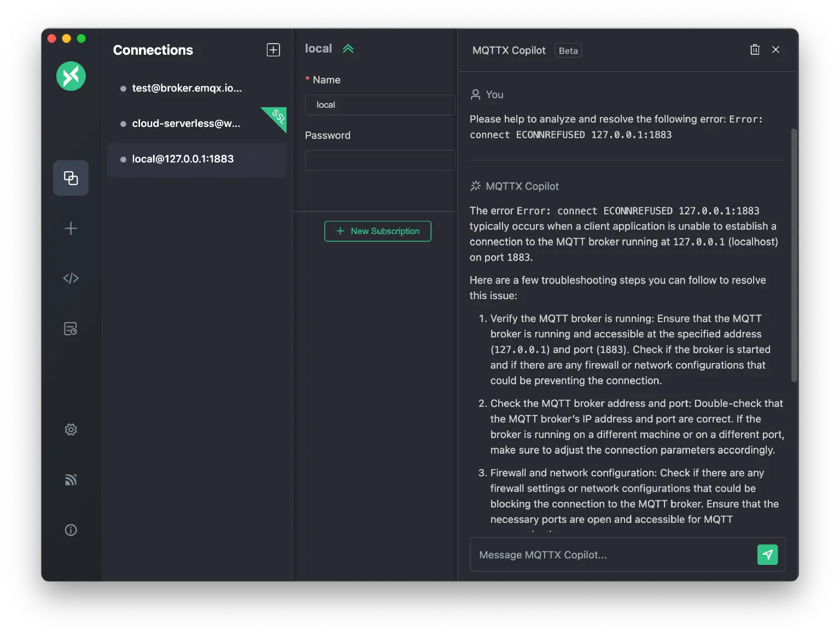Open the Help RSS feed icon
Viewport: 840px width, 636px height.
pos(71,480)
